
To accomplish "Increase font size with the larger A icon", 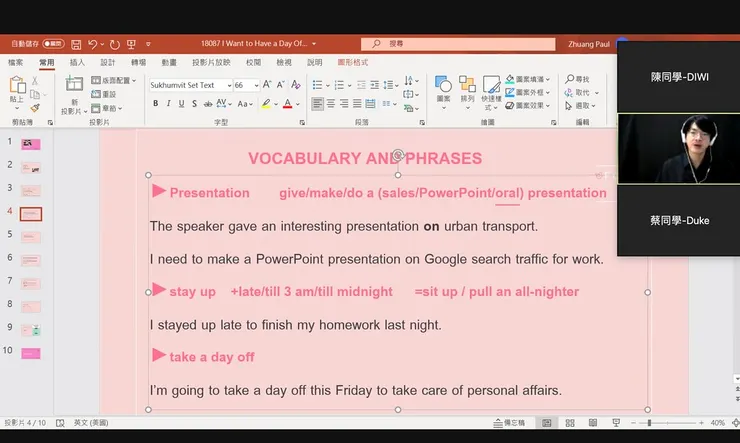I will pos(267,85).
